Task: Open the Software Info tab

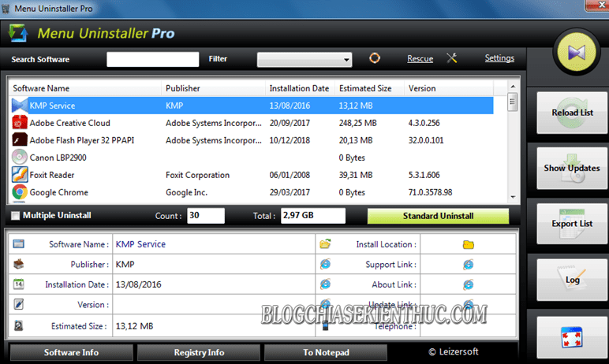Action: (x=72, y=352)
